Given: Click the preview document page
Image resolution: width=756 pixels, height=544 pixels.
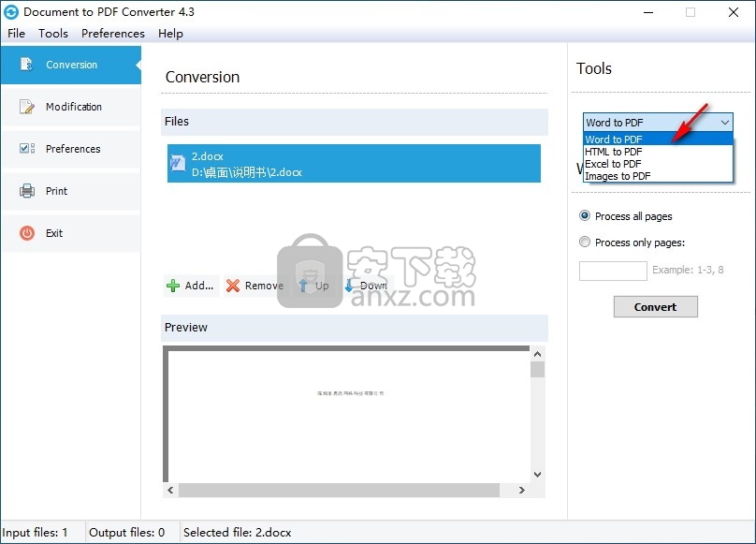Looking at the screenshot, I should (x=349, y=416).
